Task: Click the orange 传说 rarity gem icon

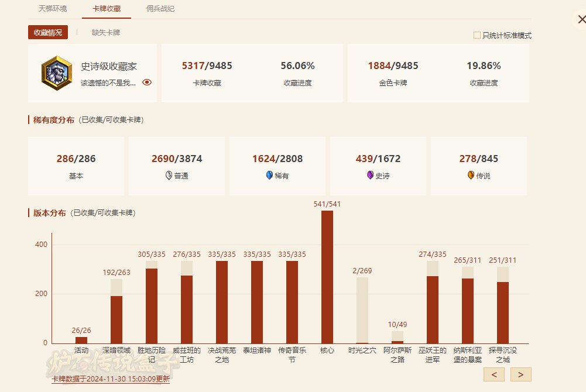Action: [471, 175]
